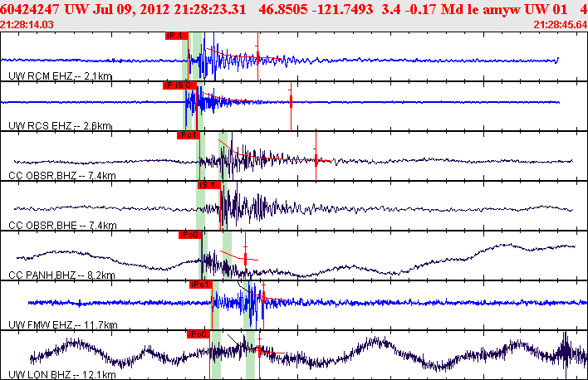Click the UW RCM EHZ station label
The image size is (588, 380).
click(41, 76)
